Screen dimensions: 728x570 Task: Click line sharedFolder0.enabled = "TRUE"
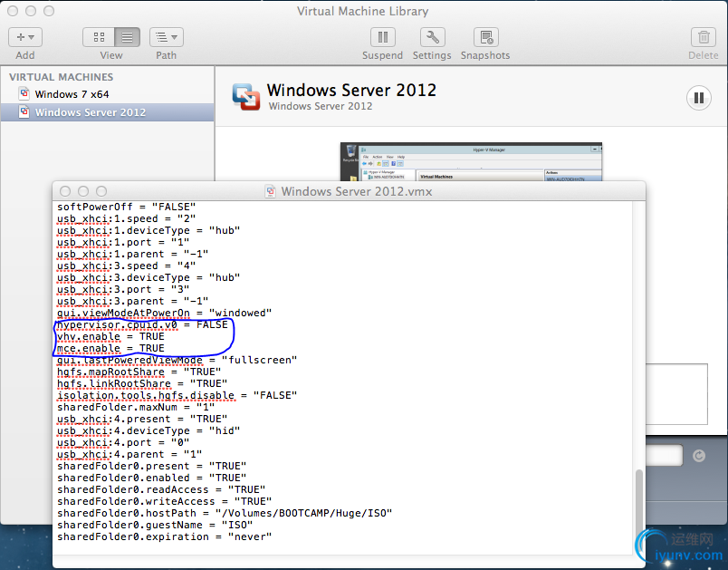pyautogui.click(x=151, y=478)
